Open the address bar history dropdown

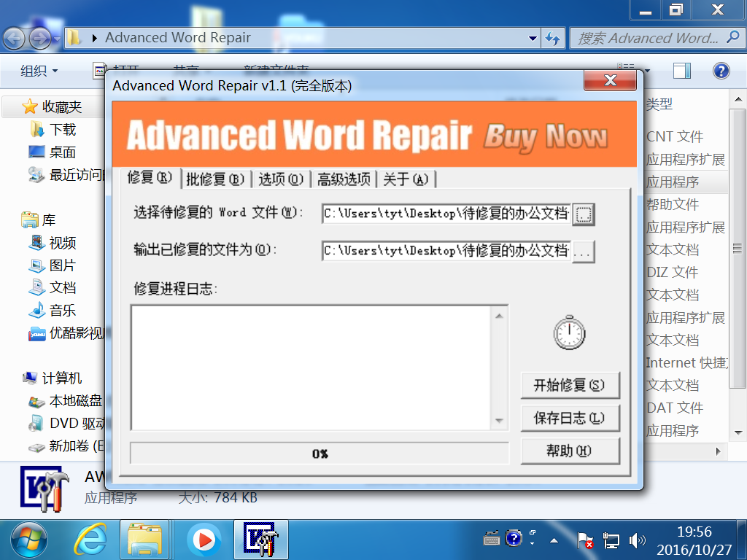coord(533,38)
